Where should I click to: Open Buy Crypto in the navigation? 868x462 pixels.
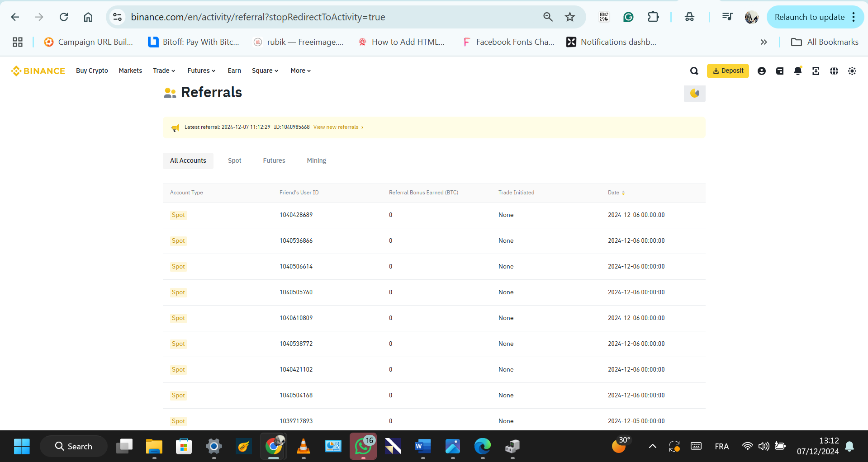coord(92,71)
